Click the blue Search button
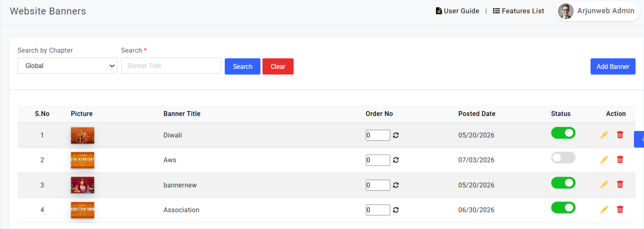Screen dimensions: 644x229 pyautogui.click(x=243, y=67)
